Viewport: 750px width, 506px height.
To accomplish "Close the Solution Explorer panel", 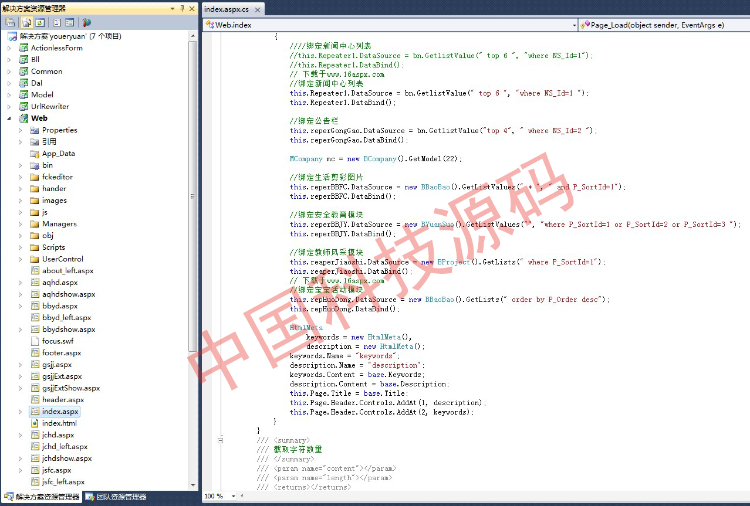I will [x=192, y=9].
